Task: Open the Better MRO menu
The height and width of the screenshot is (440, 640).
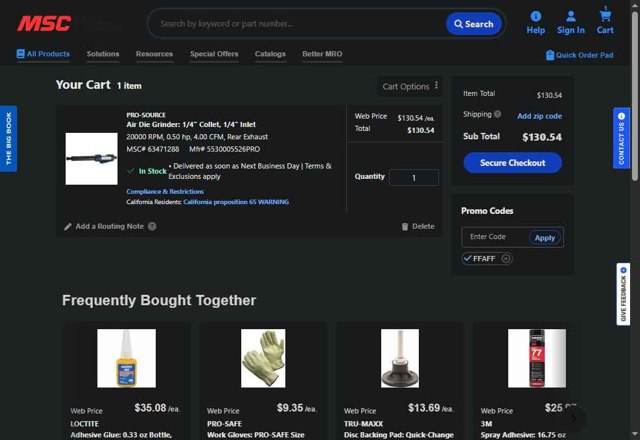Action: click(x=322, y=54)
